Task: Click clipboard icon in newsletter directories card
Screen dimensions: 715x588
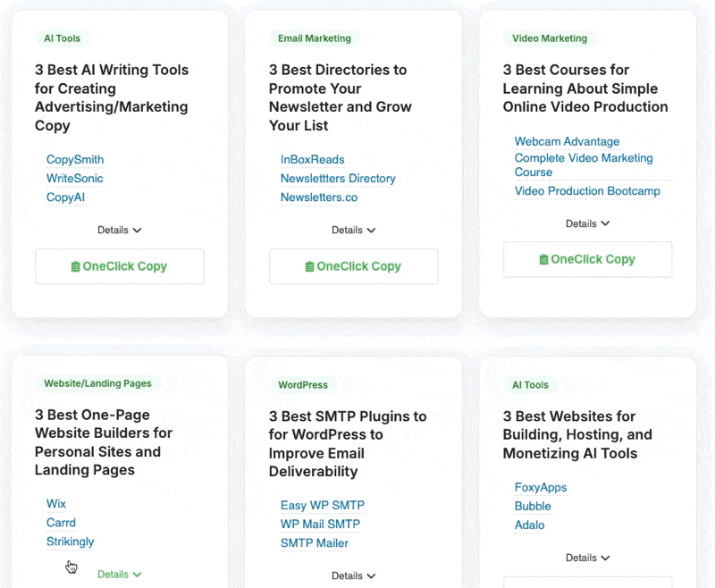Action: point(309,266)
